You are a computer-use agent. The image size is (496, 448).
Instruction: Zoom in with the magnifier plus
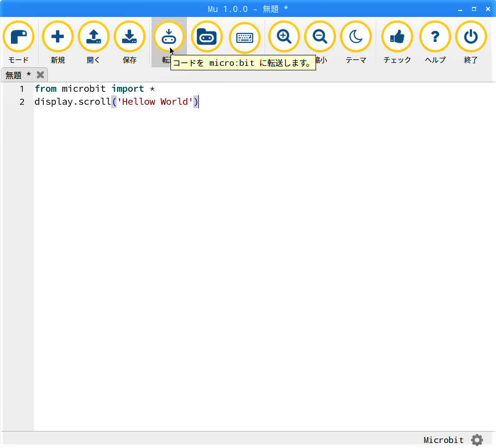tap(284, 37)
